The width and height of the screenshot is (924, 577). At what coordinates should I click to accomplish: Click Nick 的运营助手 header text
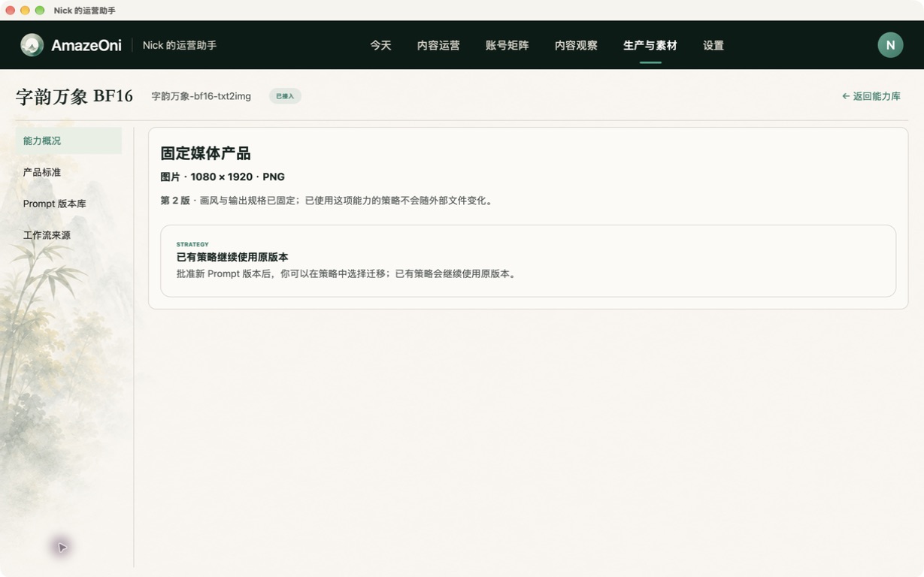[180, 45]
